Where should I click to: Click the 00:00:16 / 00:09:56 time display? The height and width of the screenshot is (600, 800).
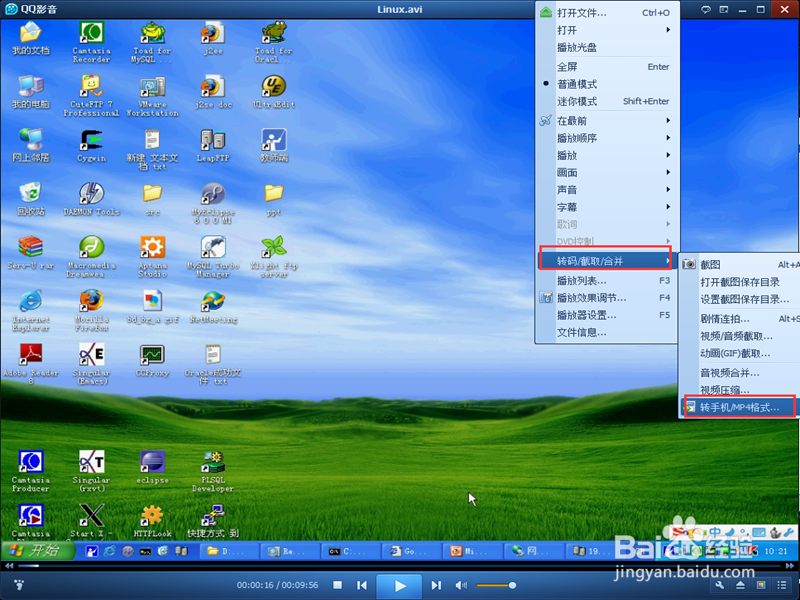tap(277, 585)
